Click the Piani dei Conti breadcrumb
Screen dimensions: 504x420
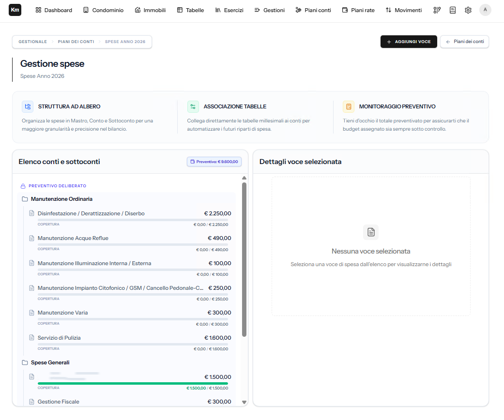pyautogui.click(x=76, y=42)
